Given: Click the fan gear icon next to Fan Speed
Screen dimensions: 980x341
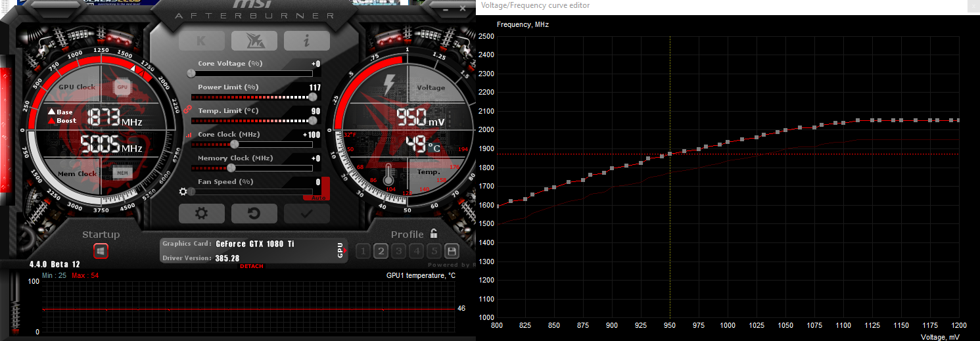Looking at the screenshot, I should click(x=183, y=192).
